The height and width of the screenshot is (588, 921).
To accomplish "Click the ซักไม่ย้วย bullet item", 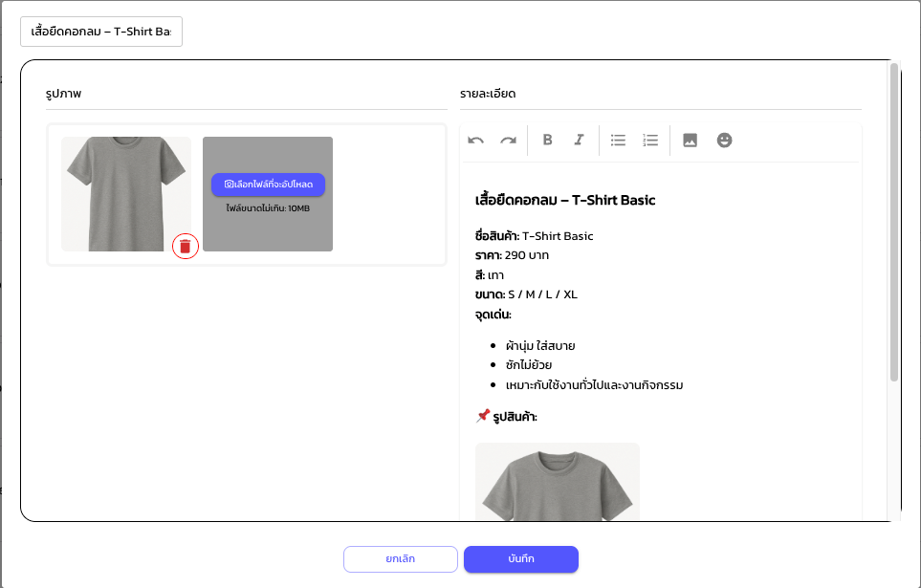I will [x=529, y=365].
